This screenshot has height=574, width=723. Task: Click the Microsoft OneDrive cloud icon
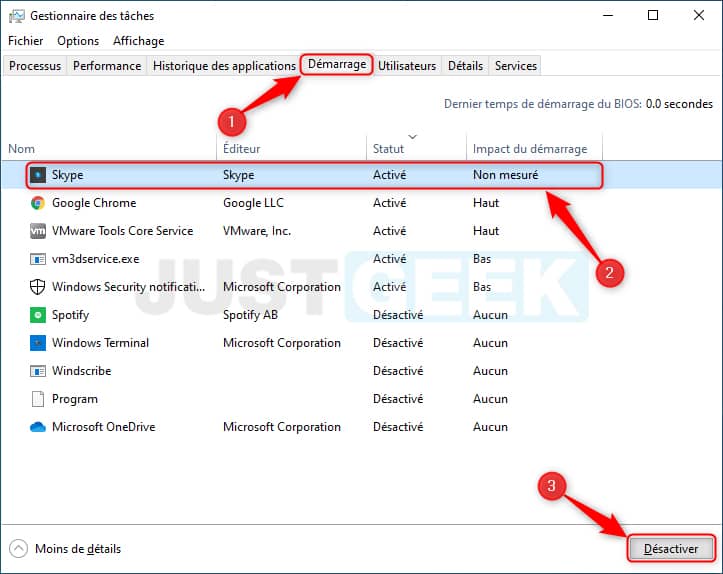click(x=38, y=427)
